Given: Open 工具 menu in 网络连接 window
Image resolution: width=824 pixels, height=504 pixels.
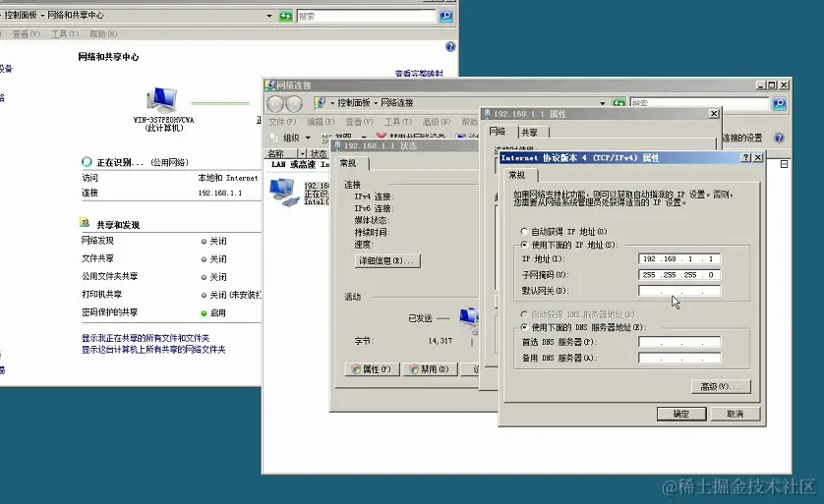Looking at the screenshot, I should click(398, 122).
